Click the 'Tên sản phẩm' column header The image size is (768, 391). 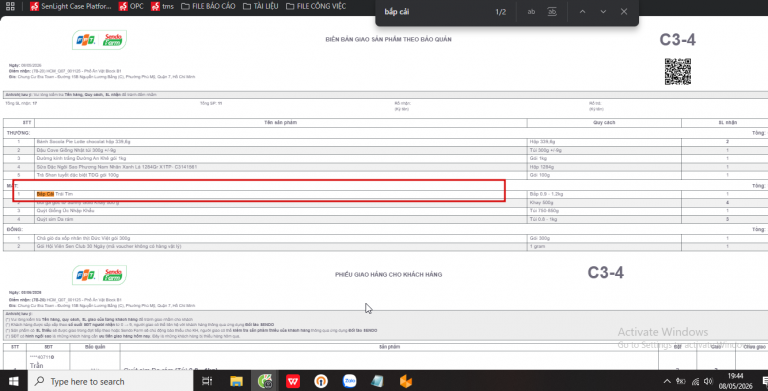pos(281,122)
